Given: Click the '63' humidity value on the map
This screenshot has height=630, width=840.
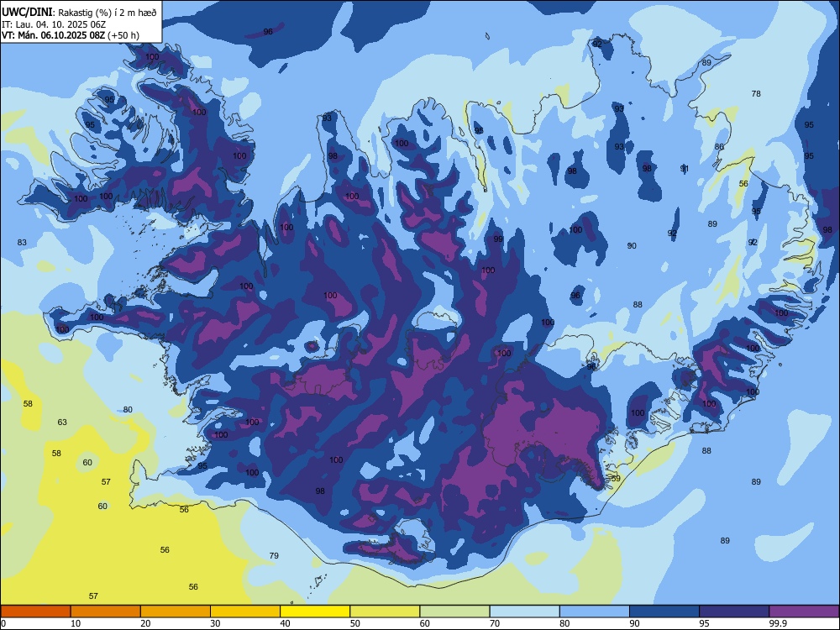Looking at the screenshot, I should click(x=62, y=423).
